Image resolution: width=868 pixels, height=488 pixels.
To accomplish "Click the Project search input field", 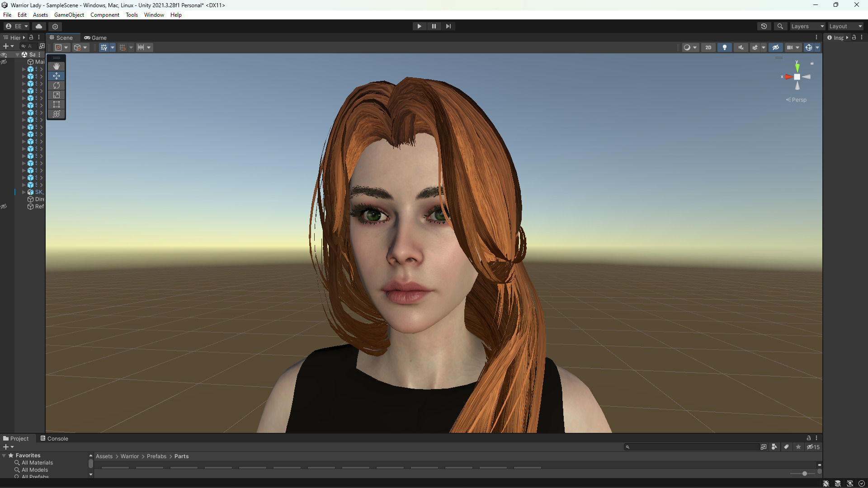I will coord(692,447).
